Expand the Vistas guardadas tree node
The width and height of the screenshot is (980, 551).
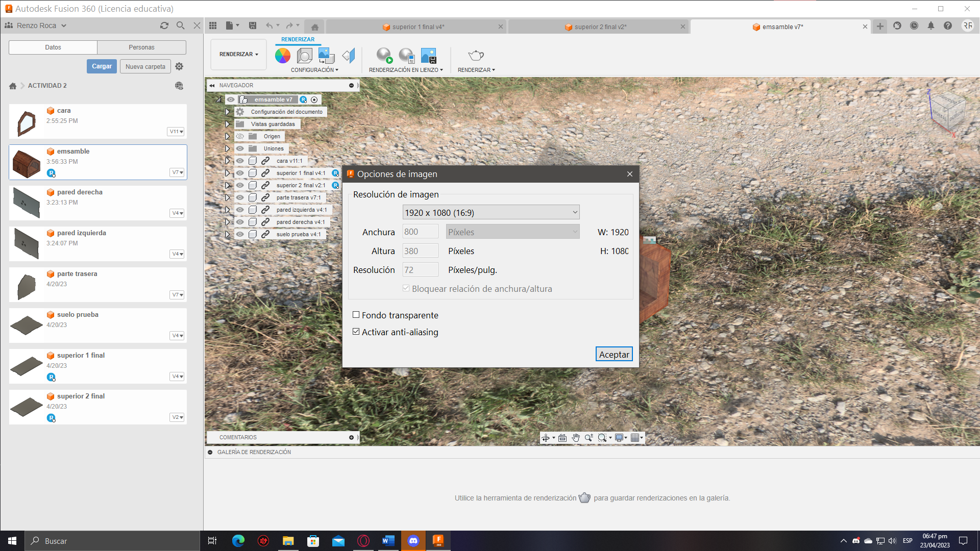pos(228,124)
